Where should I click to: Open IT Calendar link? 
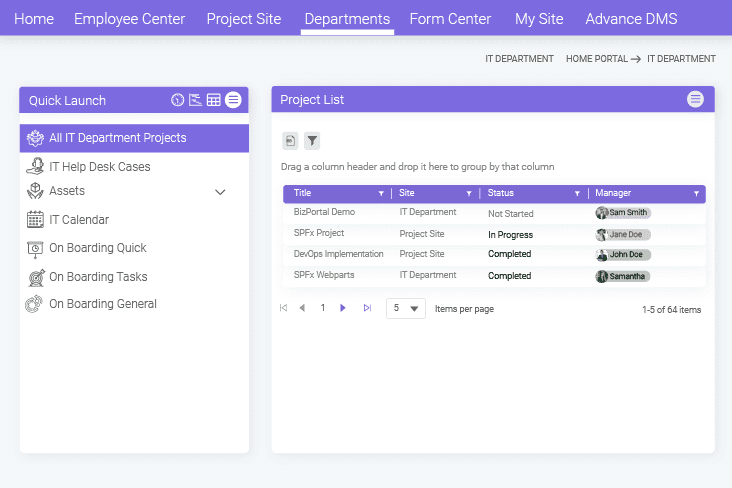(x=79, y=219)
